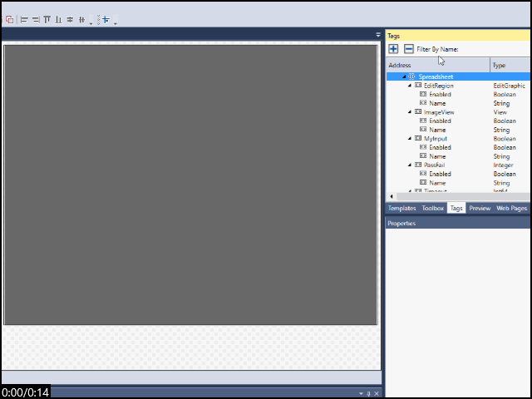Click the expand all tags plus icon

click(393, 49)
